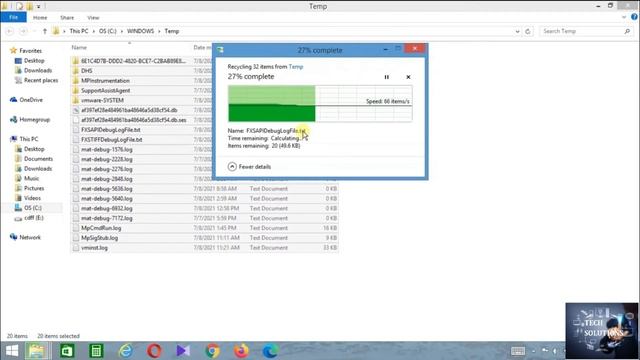Select This PC in navigation pane
Image resolution: width=640 pixels, height=360 pixels.
pos(29,139)
